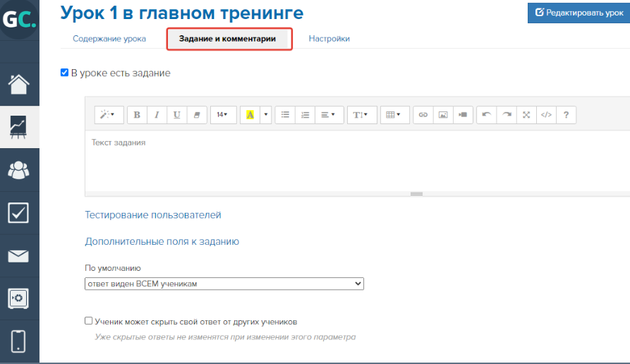Open the trainings chart-board icon in sidebar
This screenshot has width=630, height=364.
(19, 127)
